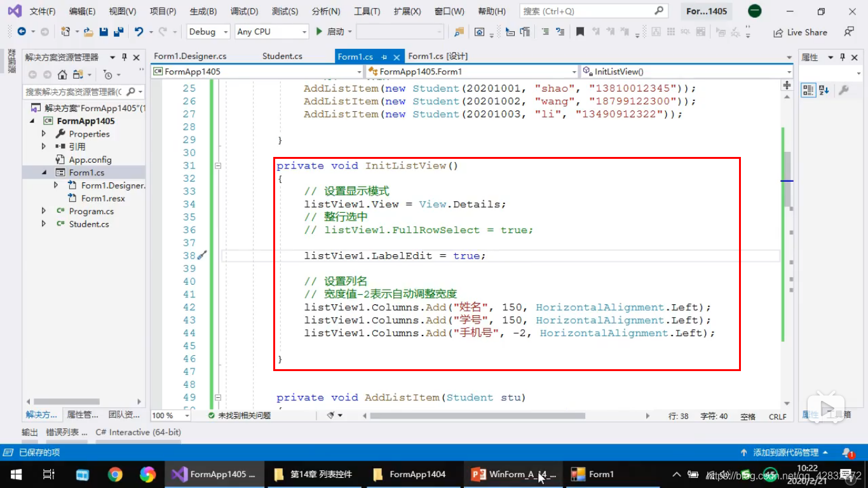Click the notification bell in the status bar

pos(848,453)
